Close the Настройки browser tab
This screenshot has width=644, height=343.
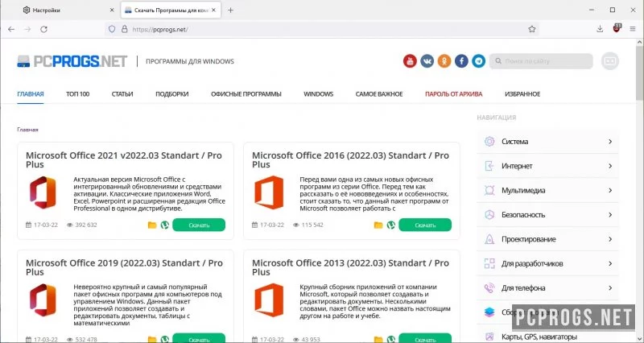click(112, 10)
